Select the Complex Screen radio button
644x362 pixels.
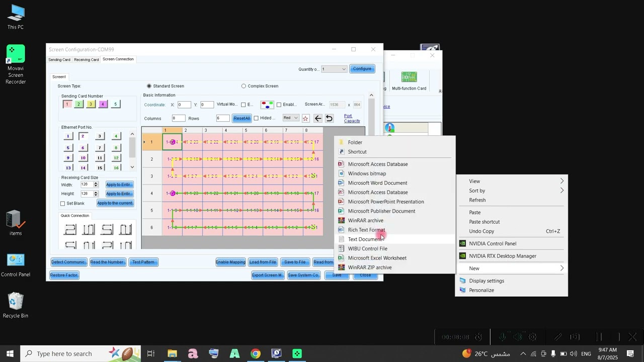[244, 86]
